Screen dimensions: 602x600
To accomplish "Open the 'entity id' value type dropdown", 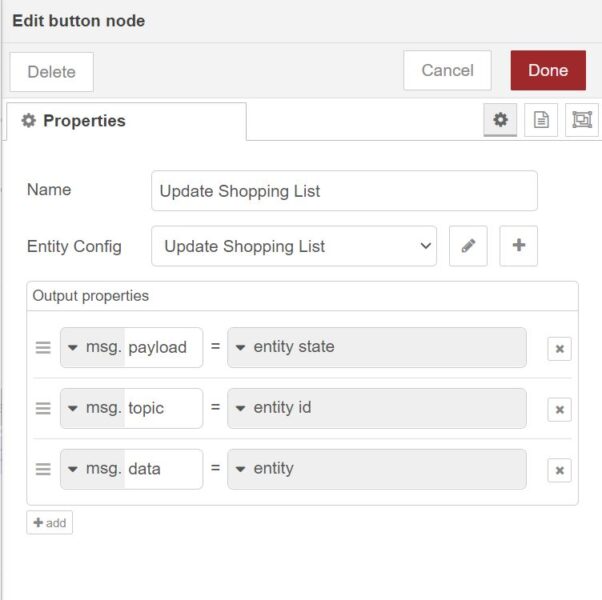I will (x=241, y=408).
